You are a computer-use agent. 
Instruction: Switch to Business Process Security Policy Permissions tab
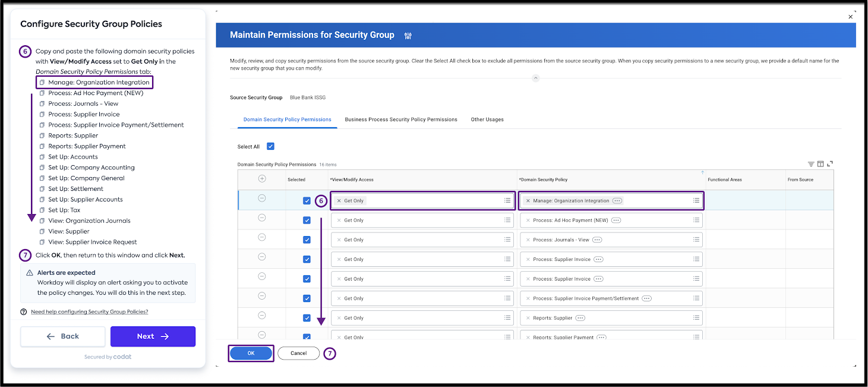coord(401,119)
